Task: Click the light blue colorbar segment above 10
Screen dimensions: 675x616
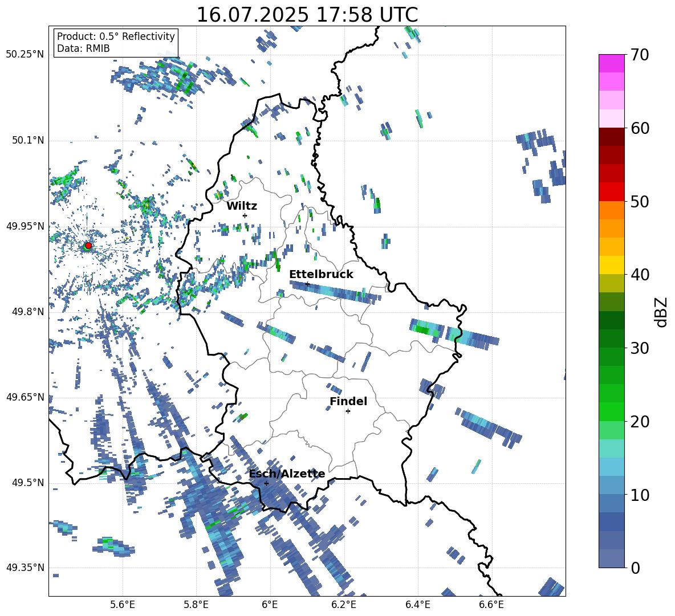Action: click(611, 486)
